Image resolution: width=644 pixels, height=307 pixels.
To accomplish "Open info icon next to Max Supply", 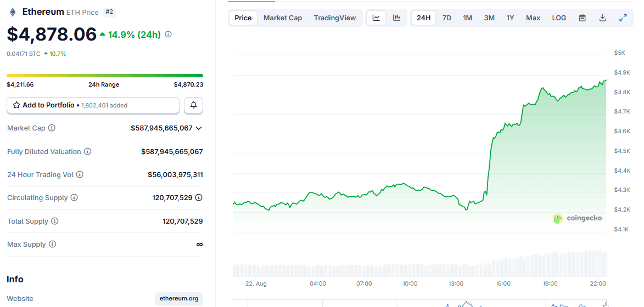I will click(52, 245).
